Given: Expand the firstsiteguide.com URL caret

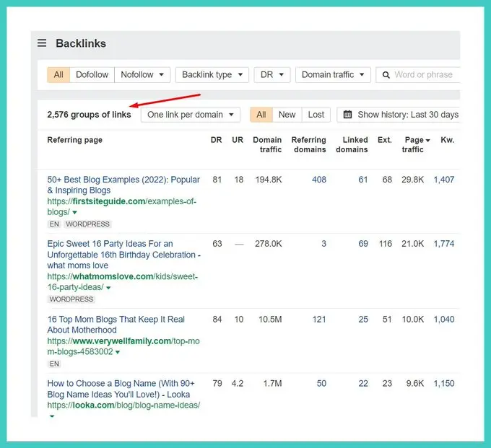Looking at the screenshot, I should 74,213.
